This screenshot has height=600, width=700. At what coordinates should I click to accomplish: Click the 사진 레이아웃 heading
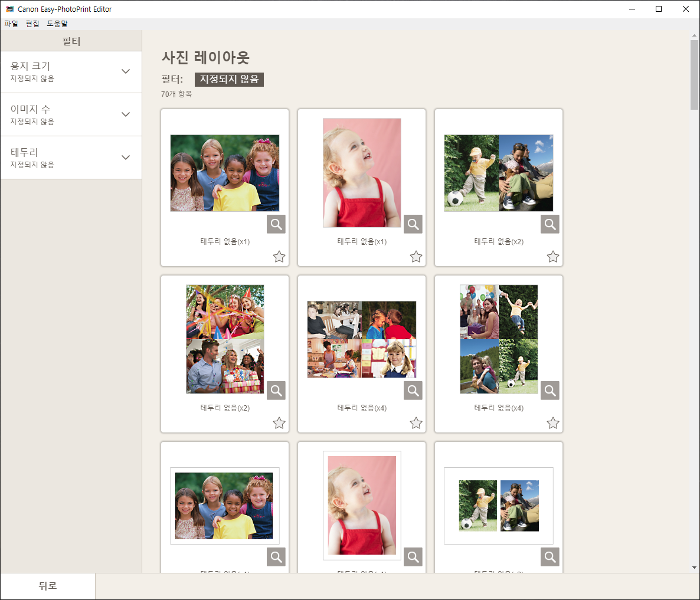click(205, 57)
